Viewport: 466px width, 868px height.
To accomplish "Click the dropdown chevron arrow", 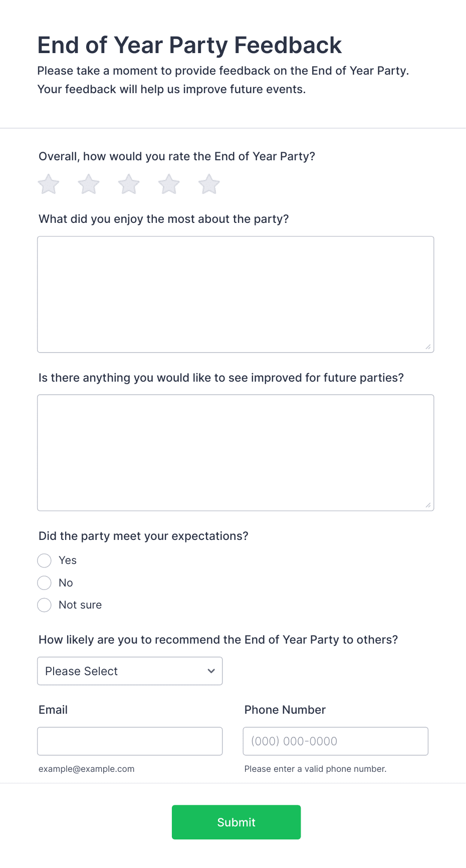I will (211, 671).
